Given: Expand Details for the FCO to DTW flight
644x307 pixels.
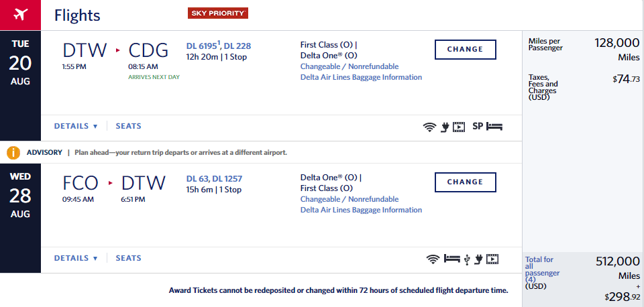Looking at the screenshot, I should 76,258.
